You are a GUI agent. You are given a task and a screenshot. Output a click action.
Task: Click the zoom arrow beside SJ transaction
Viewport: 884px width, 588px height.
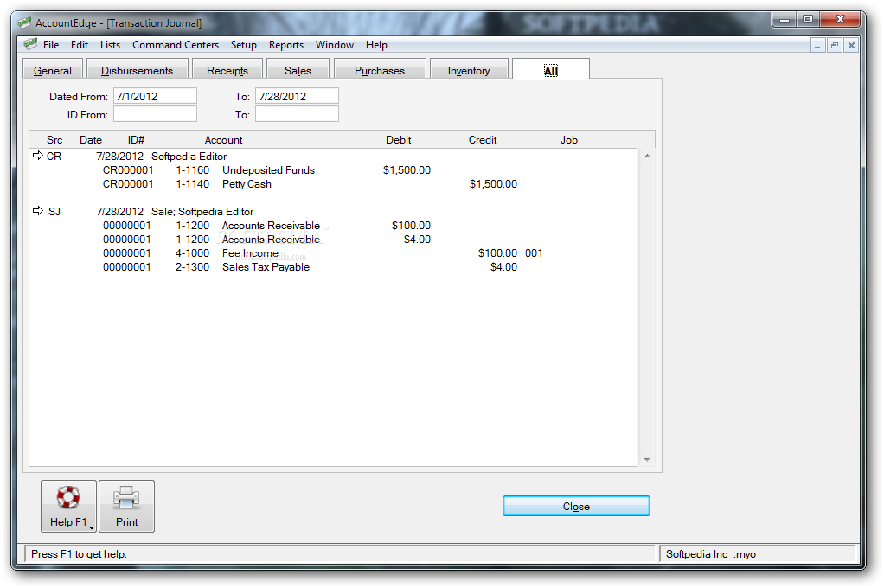(x=38, y=211)
